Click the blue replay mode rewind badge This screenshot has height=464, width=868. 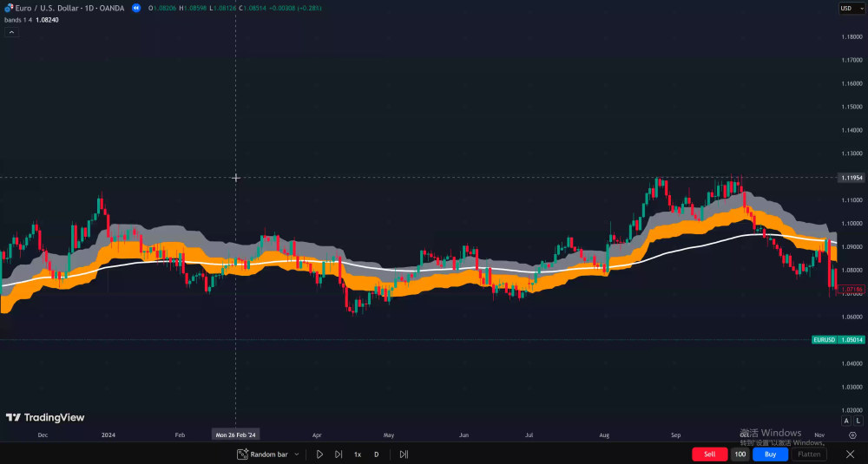[x=136, y=8]
